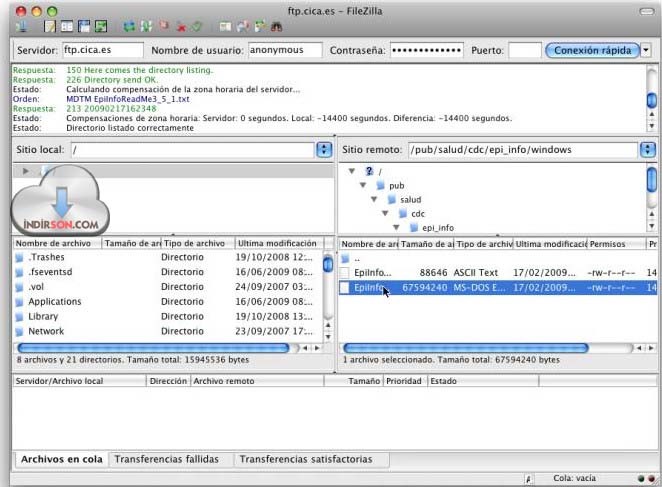The width and height of the screenshot is (662, 487).
Task: Sort remote files by Permisos column
Action: coord(616,244)
